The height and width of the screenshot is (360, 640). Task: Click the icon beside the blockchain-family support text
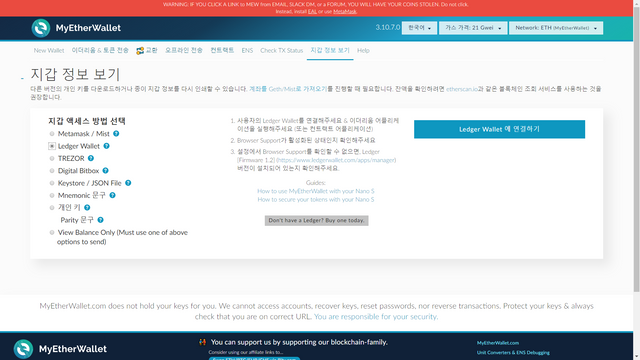(x=202, y=342)
